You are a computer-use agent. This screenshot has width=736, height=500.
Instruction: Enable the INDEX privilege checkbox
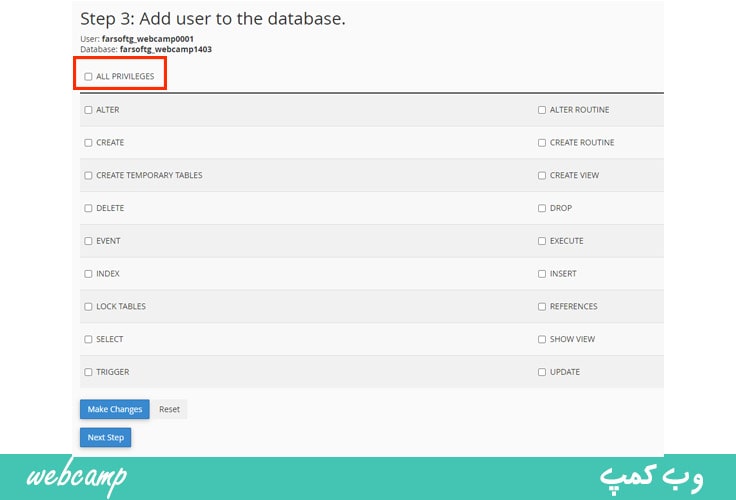pos(88,274)
